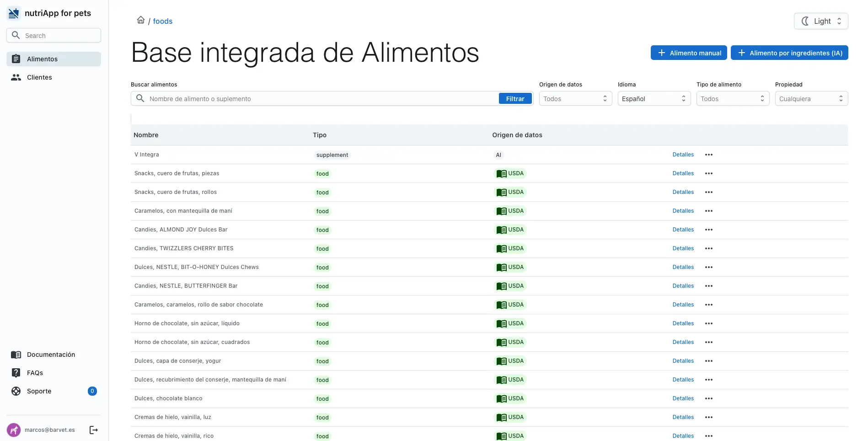Open the three-dot menu for V Integra
The height and width of the screenshot is (441, 868).
(x=709, y=155)
